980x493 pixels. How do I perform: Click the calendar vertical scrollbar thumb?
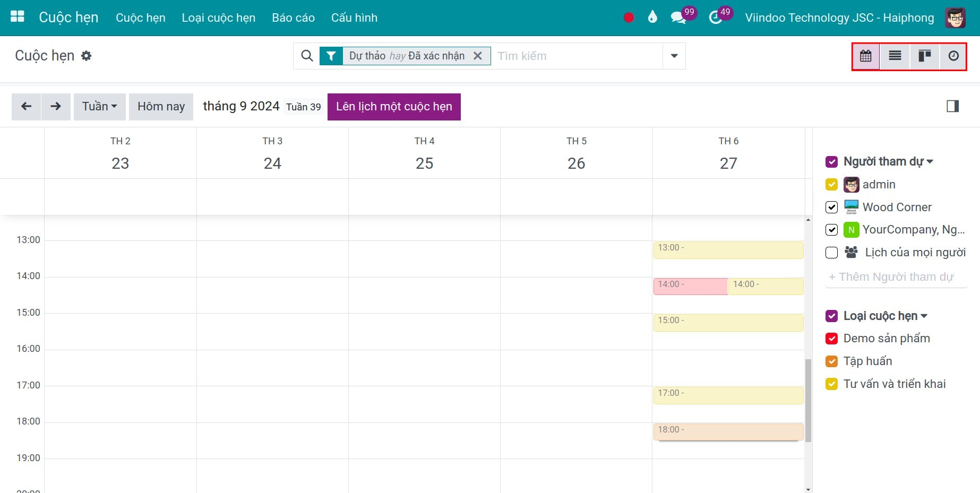[x=808, y=401]
